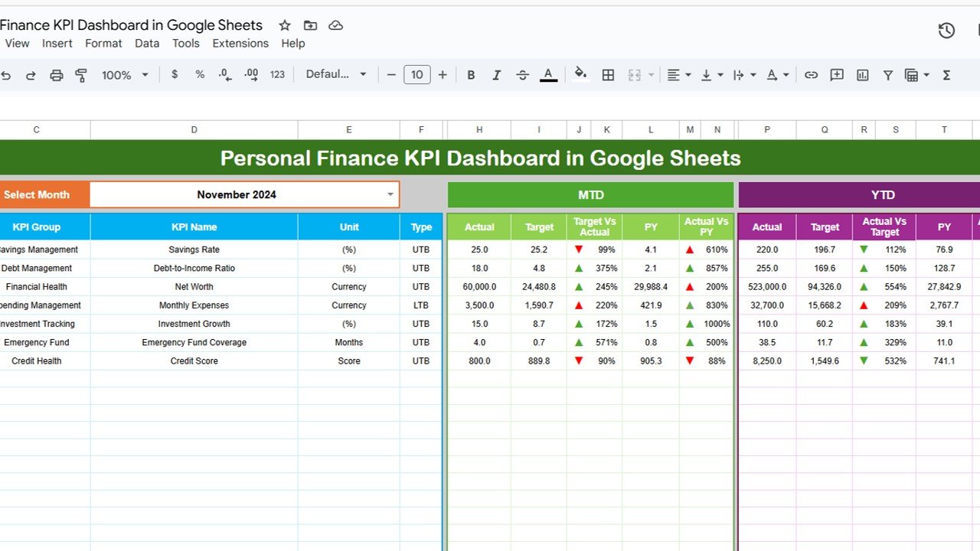Viewport: 980px width, 551px height.
Task: Select the Debt-to-Income Ratio cell
Action: 194,268
